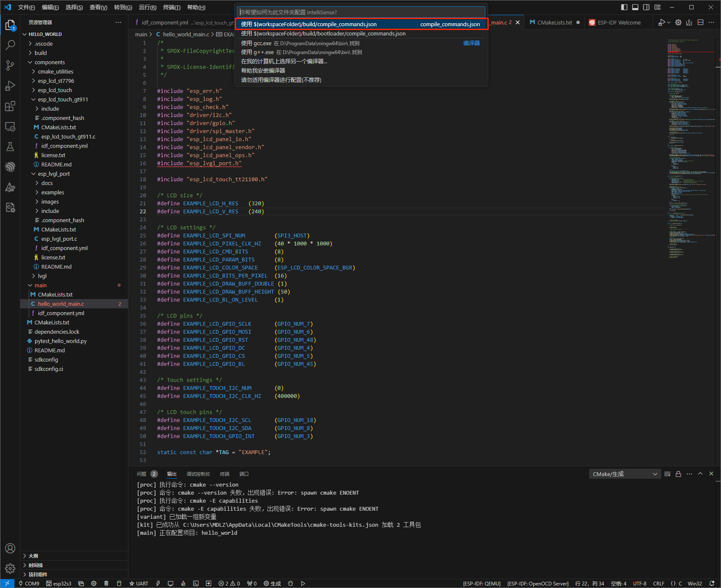
Task: Select the use g++.exe compiler option
Action: coord(361,52)
